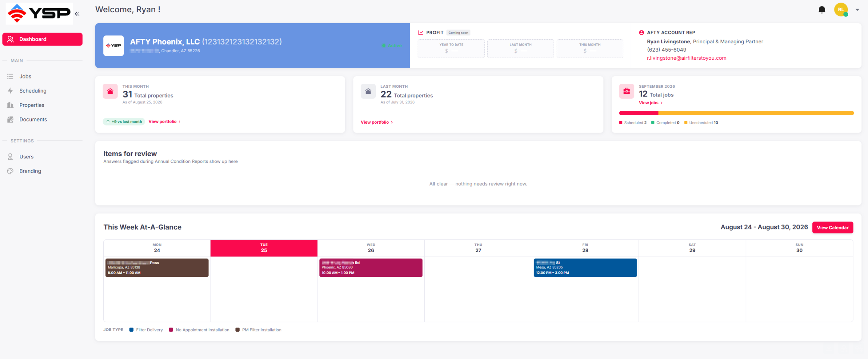868x359 pixels.
Task: Open Monday Maricopa 8:00 AM job
Action: (157, 268)
